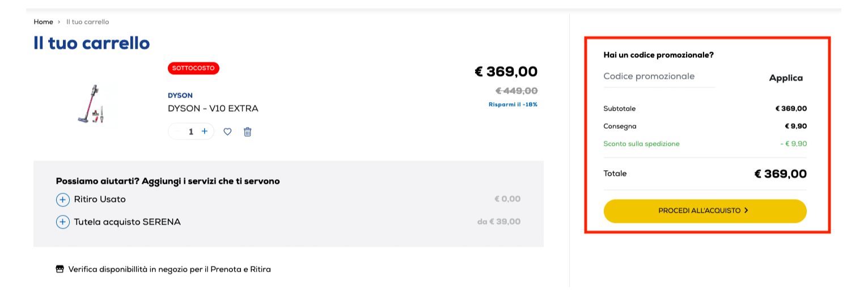The image size is (868, 296).
Task: Add the product to wishlist heart icon
Action: tap(227, 132)
